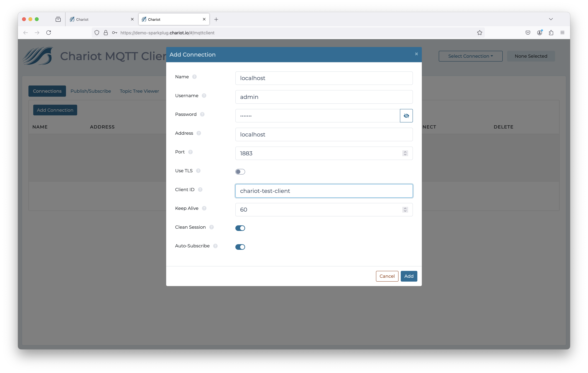588x373 pixels.
Task: Click the DELETE column header
Action: (503, 127)
